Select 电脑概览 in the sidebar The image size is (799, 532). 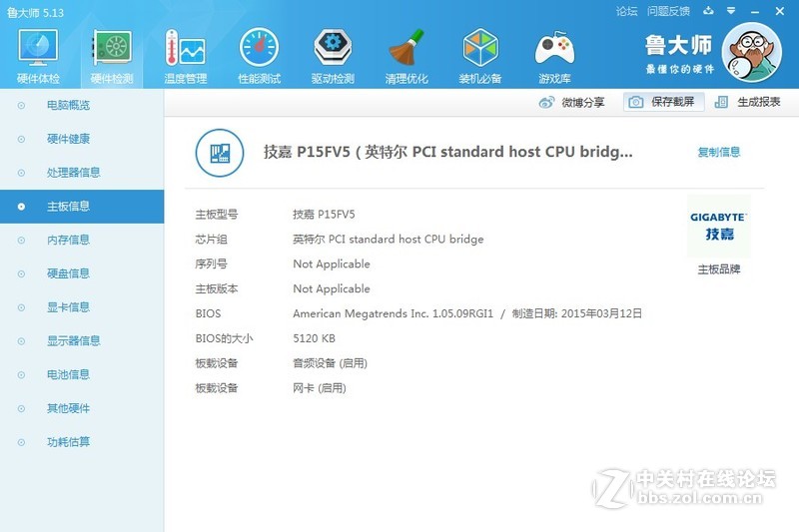coord(82,106)
